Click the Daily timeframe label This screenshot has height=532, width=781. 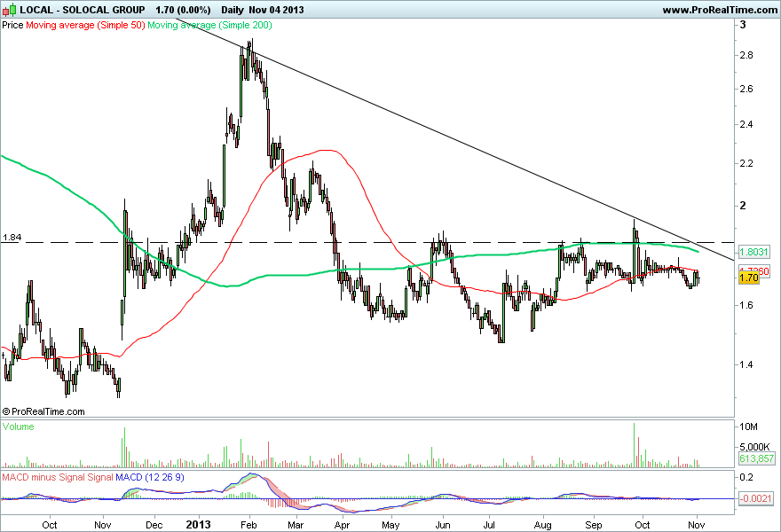pyautogui.click(x=233, y=10)
